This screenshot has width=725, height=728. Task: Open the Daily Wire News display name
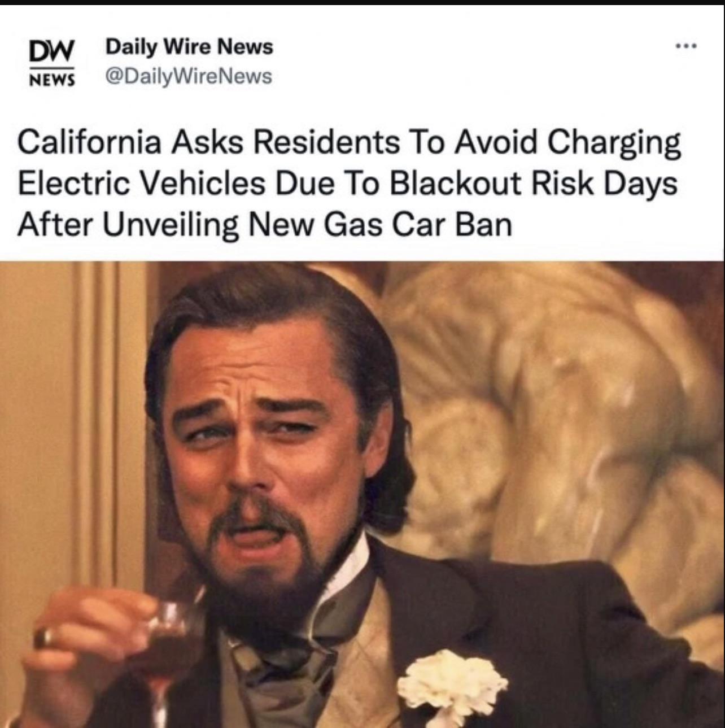click(189, 46)
